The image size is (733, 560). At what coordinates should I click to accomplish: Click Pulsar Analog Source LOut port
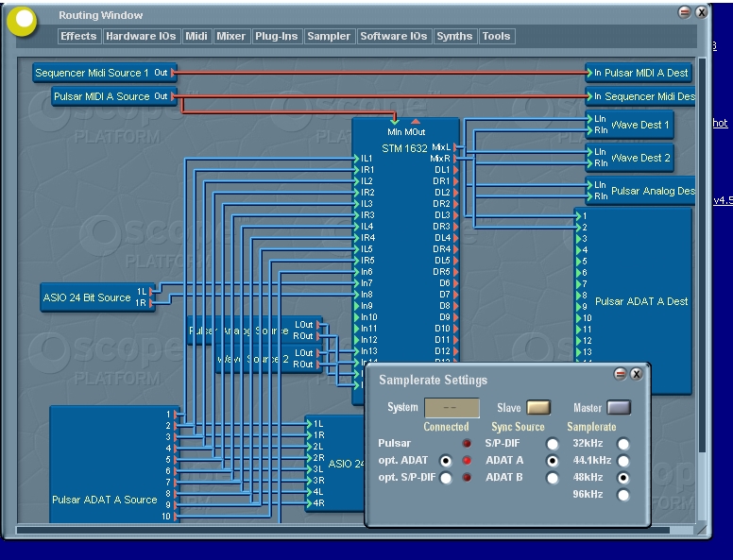pyautogui.click(x=318, y=325)
